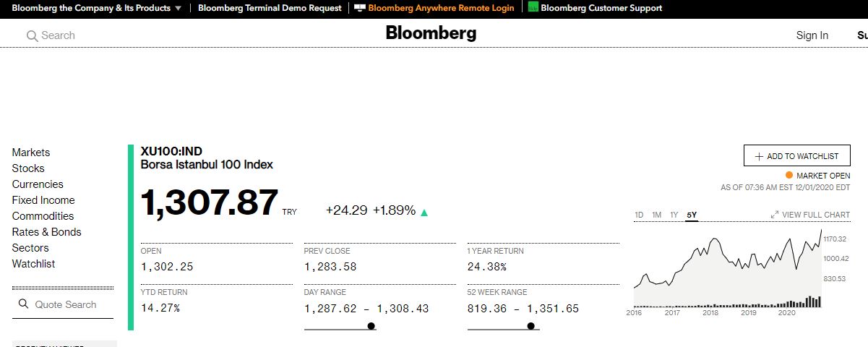Viewport: 868px width, 347px height.
Task: Click the orange Market Open status dot
Action: [789, 175]
